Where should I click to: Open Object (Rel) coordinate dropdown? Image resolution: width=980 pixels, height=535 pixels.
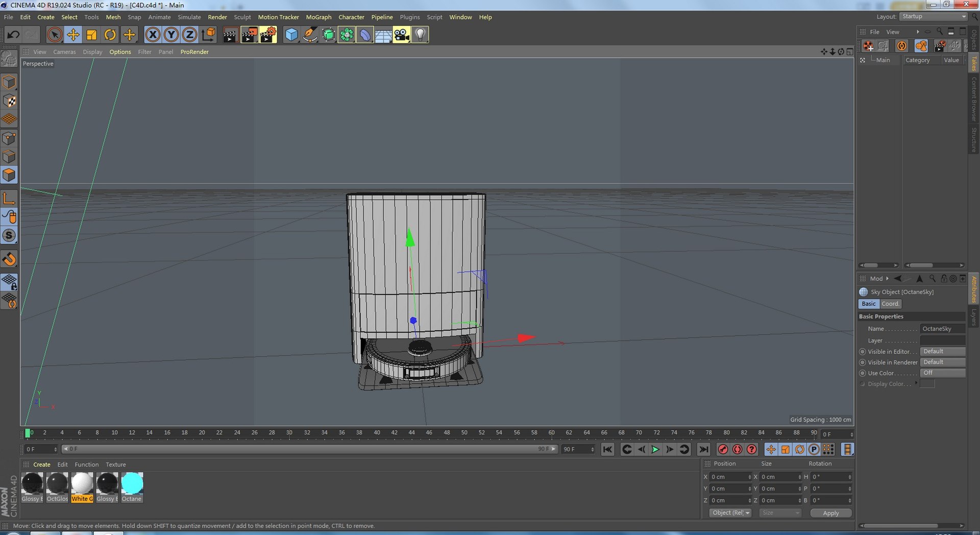pos(730,513)
